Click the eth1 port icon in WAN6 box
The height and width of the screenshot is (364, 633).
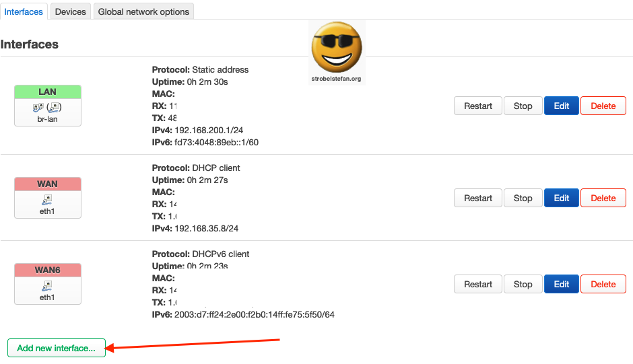[47, 286]
